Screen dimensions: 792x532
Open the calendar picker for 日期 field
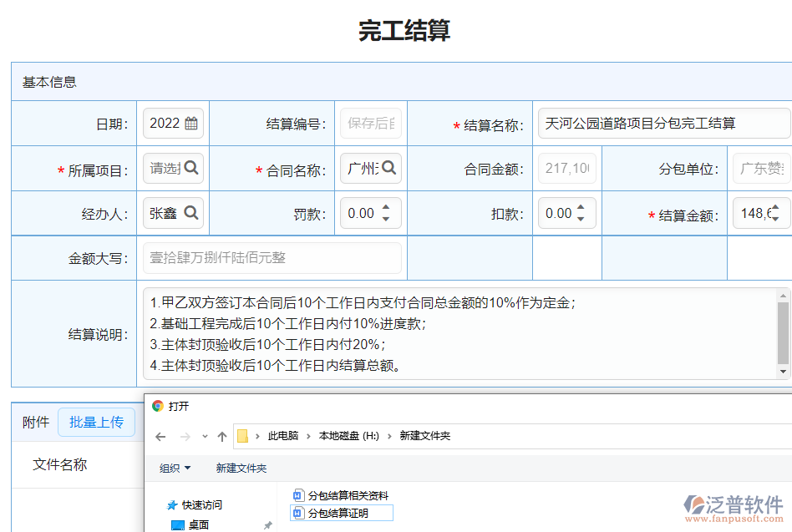point(193,124)
